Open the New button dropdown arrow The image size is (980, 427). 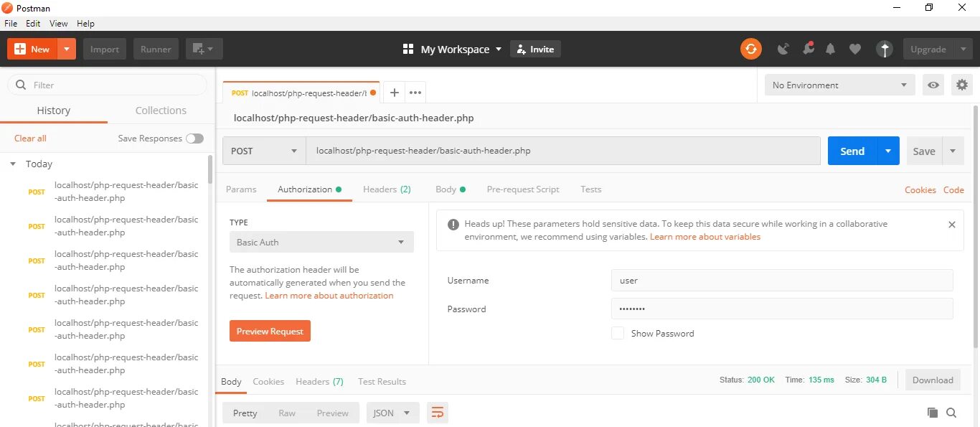click(x=67, y=49)
